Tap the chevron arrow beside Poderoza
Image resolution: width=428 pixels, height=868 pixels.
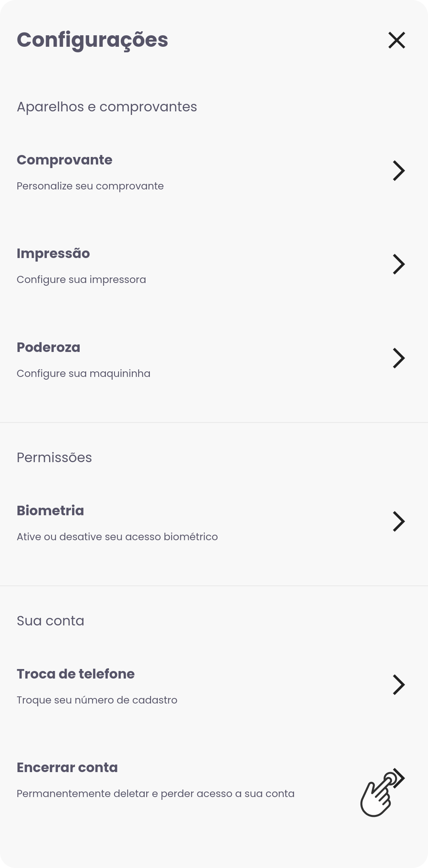pyautogui.click(x=399, y=358)
